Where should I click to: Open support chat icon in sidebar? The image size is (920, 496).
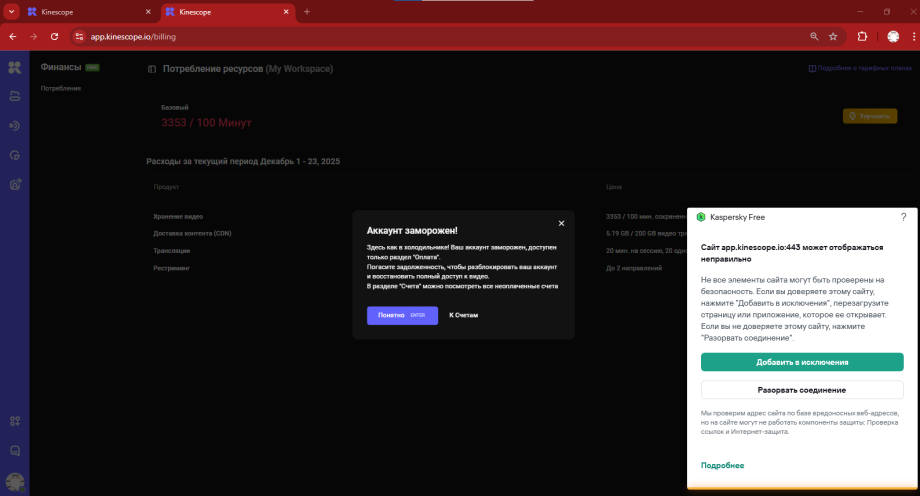[14, 451]
